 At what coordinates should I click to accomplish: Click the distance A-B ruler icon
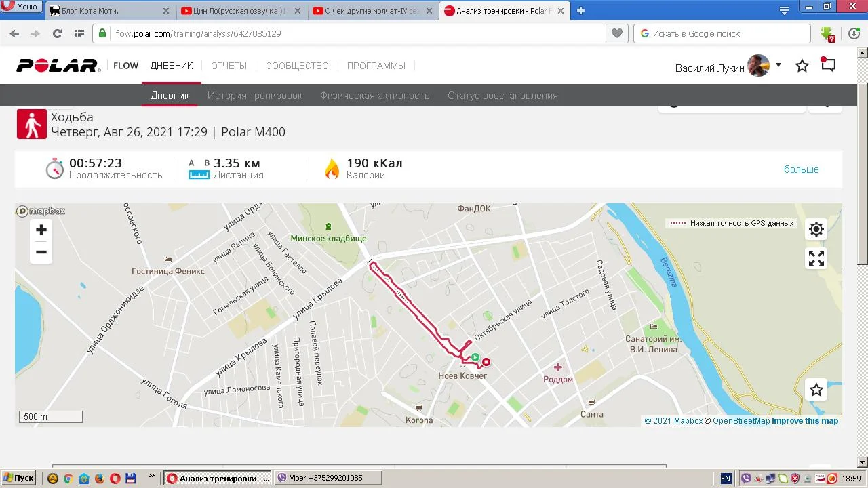coord(199,169)
